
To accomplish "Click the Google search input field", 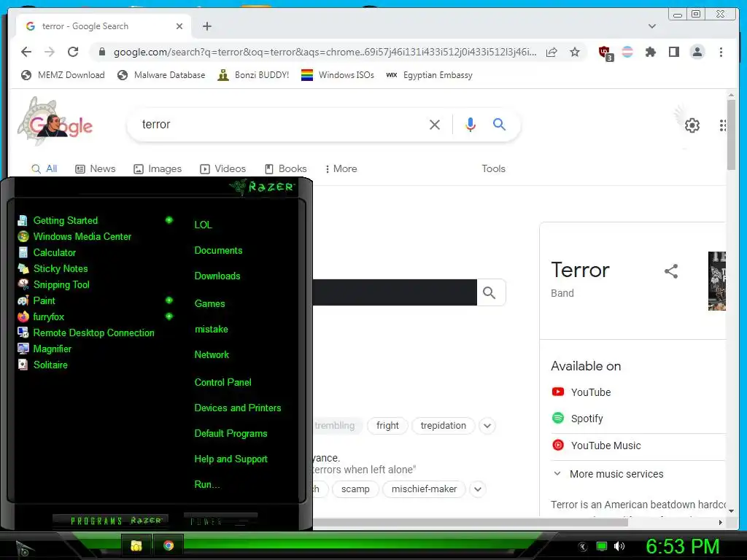I will point(281,124).
